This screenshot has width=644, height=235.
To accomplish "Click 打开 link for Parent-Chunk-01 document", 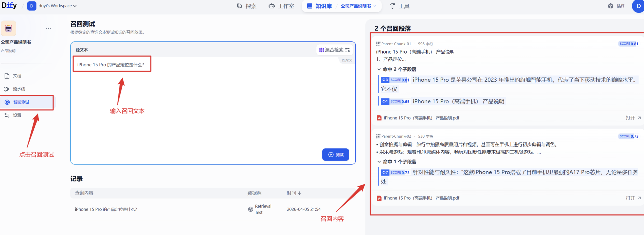I will click(x=633, y=118).
